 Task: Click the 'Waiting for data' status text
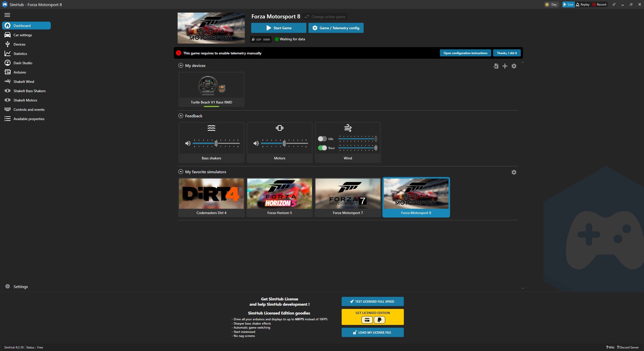click(x=292, y=39)
